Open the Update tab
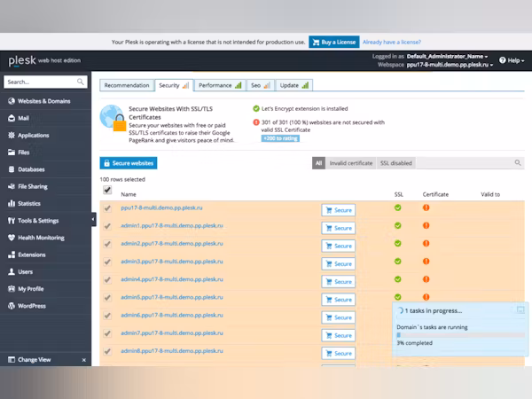532x399 pixels. pyautogui.click(x=294, y=85)
